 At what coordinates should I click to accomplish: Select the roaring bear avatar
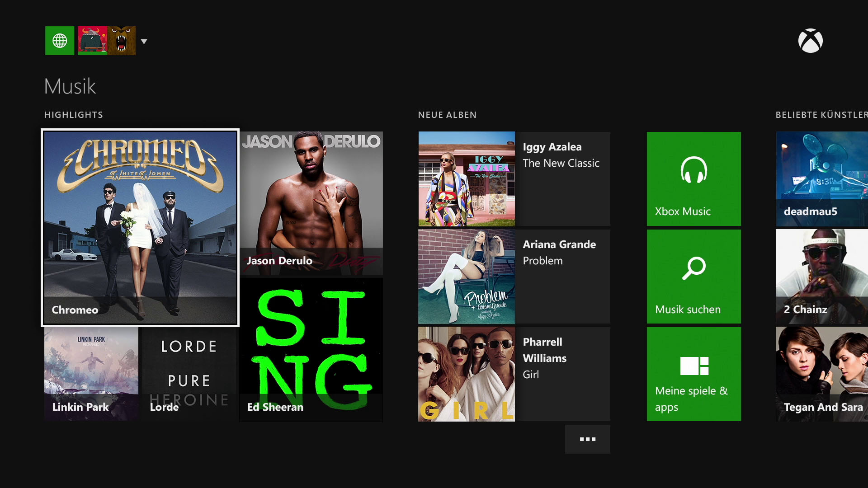point(121,41)
